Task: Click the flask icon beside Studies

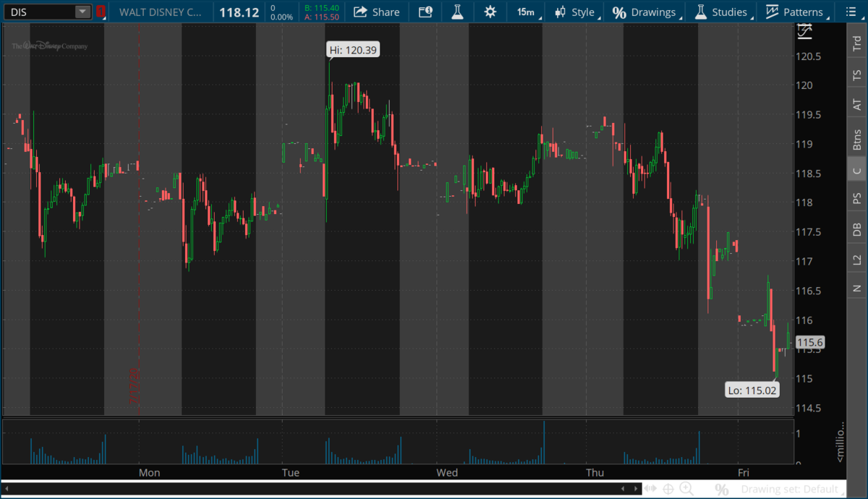Action: pos(700,12)
